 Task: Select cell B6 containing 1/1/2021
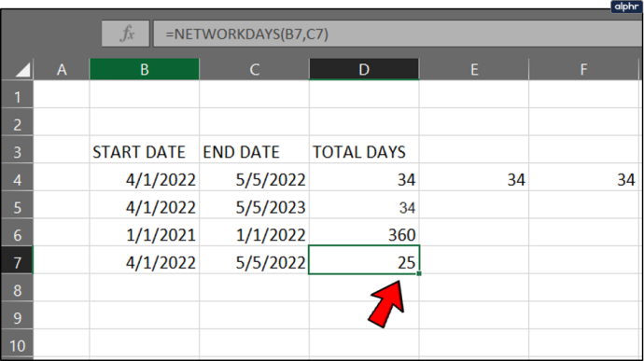click(x=144, y=234)
